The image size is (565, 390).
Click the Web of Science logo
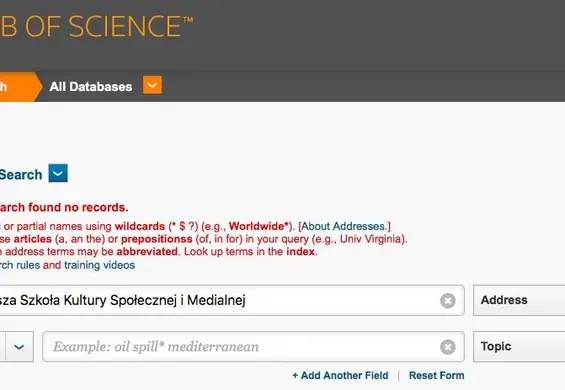[97, 26]
